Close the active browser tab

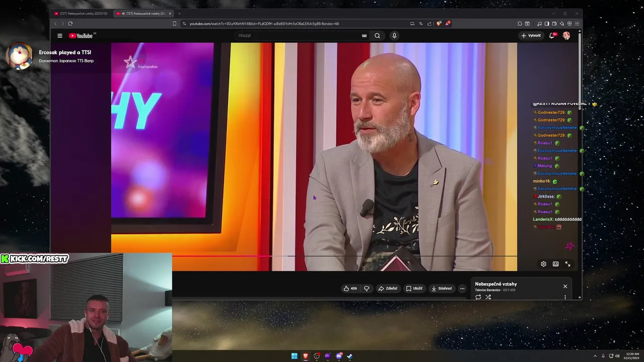(x=170, y=14)
